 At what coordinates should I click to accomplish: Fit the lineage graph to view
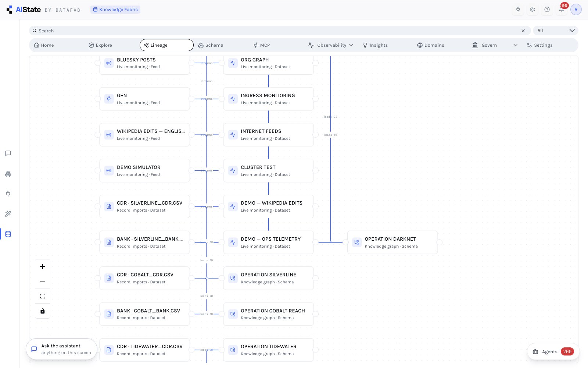click(43, 296)
